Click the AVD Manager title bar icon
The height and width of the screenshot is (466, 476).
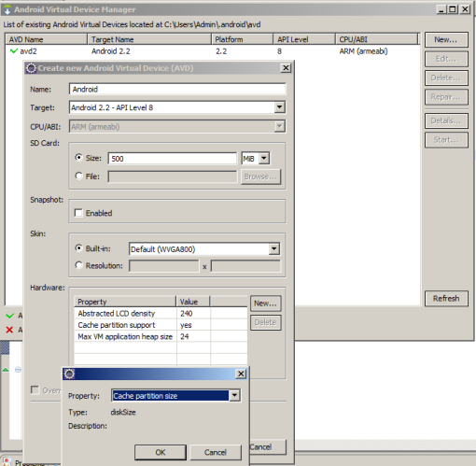point(7,9)
